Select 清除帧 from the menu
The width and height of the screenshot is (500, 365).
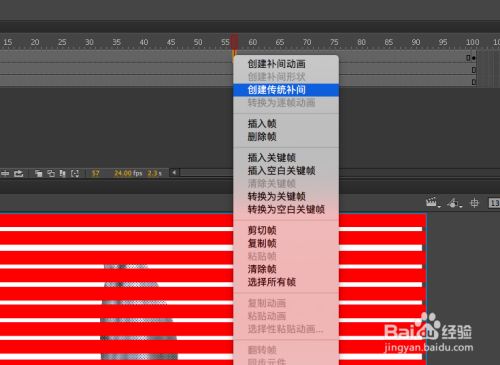286,269
